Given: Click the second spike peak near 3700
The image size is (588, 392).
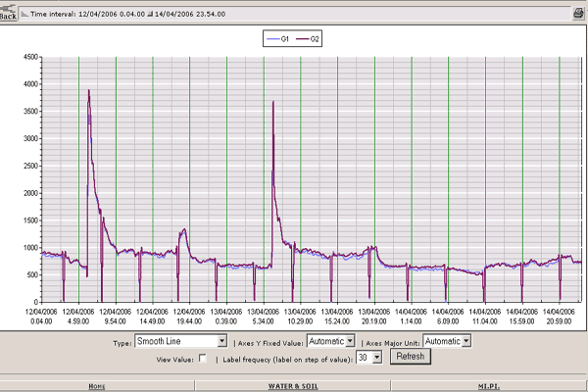Looking at the screenshot, I should pyautogui.click(x=272, y=101).
